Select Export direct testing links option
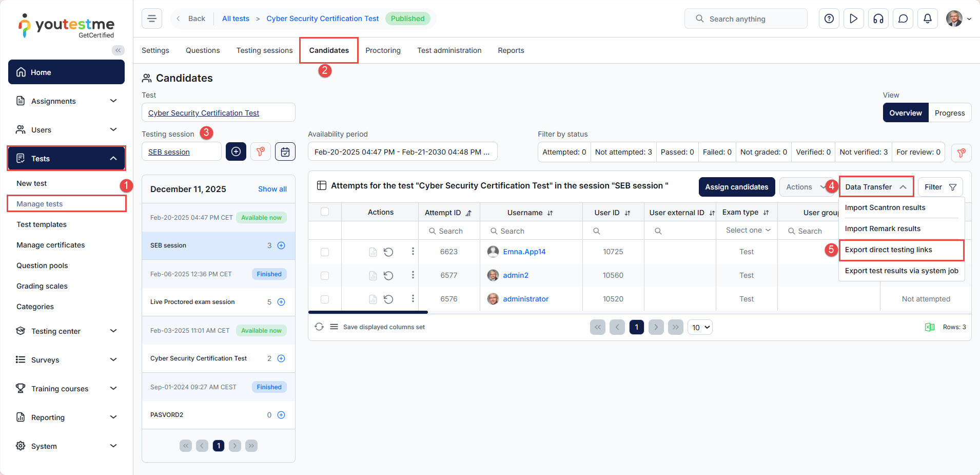980x475 pixels. pyautogui.click(x=888, y=250)
